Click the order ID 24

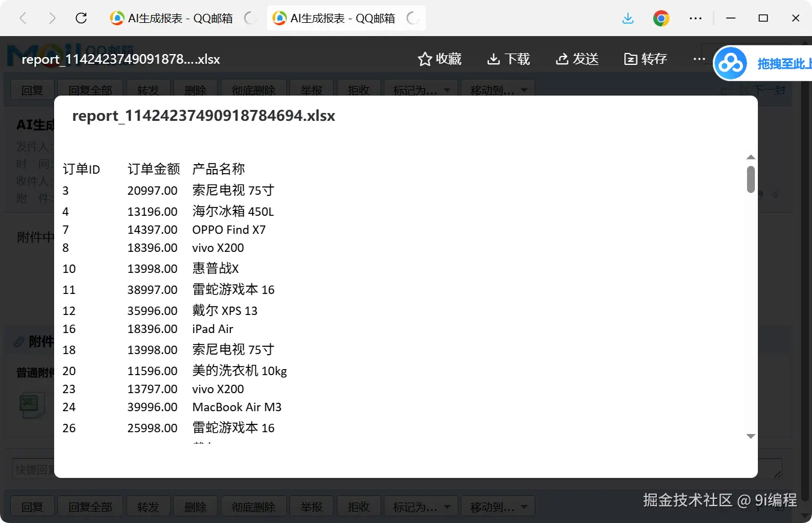[x=69, y=407]
